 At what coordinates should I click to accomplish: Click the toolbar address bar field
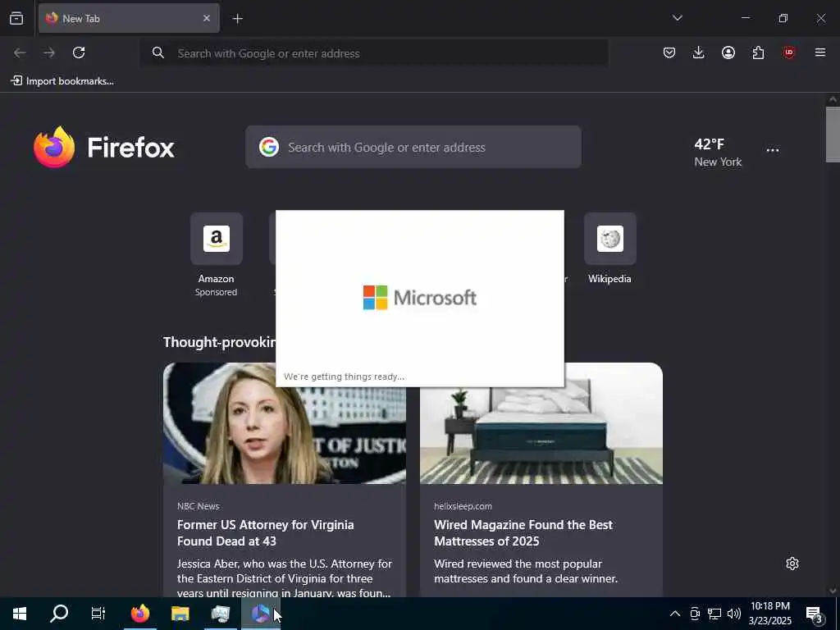(x=374, y=53)
